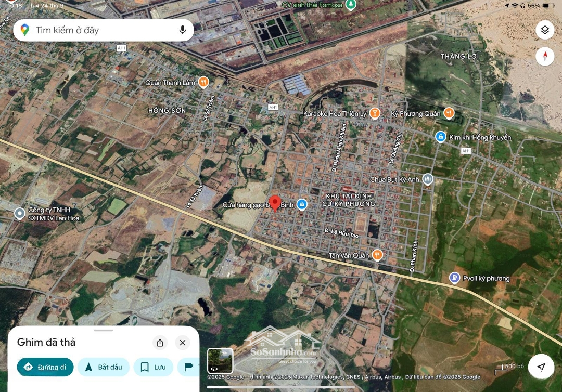Open the Street View thumbnail
This screenshot has width=562, height=392.
point(220,361)
